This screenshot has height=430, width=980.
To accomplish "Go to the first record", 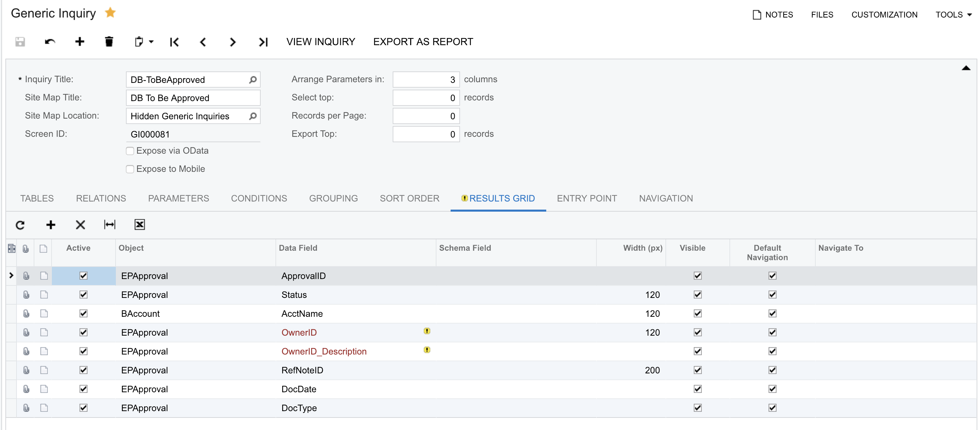I will pos(174,42).
